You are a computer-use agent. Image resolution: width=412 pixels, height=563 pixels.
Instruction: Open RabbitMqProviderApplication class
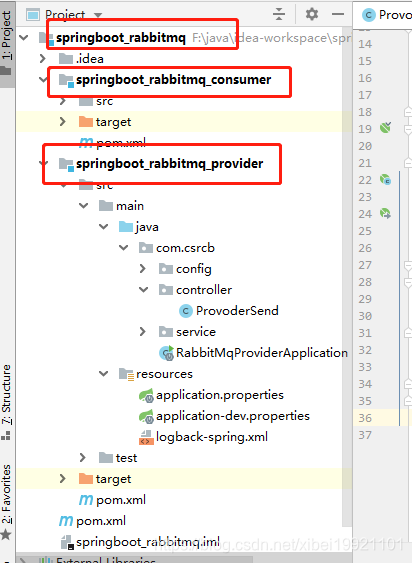262,353
